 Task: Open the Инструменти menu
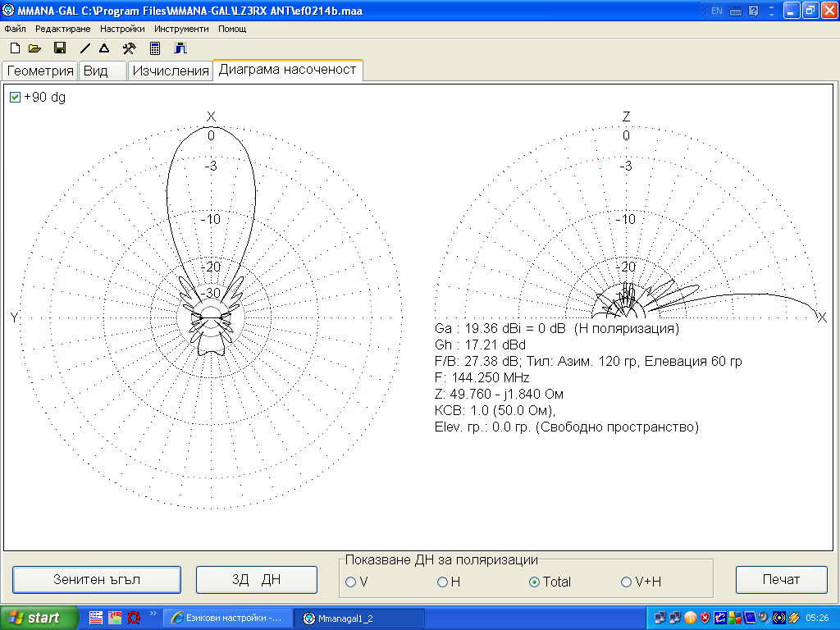point(181,29)
